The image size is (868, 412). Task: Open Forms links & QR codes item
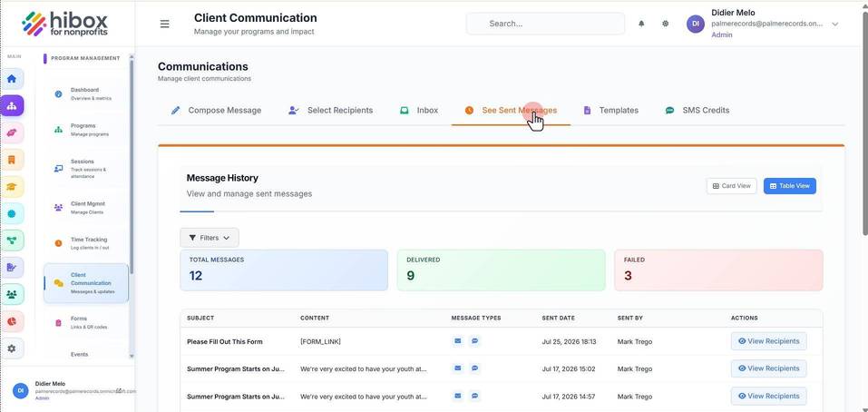pyautogui.click(x=86, y=323)
